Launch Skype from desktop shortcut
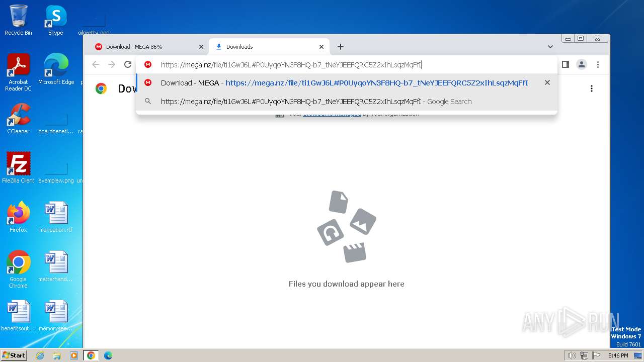The height and width of the screenshot is (362, 644). point(56,20)
